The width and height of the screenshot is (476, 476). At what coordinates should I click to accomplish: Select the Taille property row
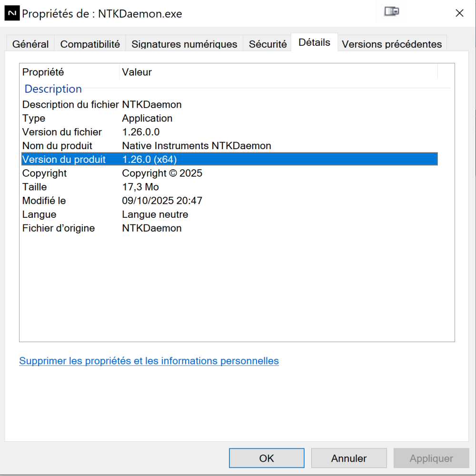pyautogui.click(x=229, y=187)
